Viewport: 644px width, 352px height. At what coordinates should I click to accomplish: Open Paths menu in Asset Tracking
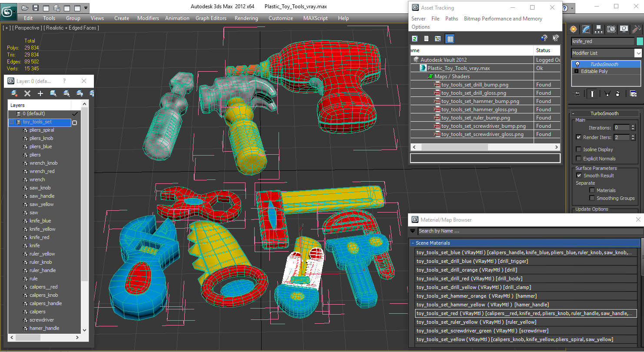(451, 19)
